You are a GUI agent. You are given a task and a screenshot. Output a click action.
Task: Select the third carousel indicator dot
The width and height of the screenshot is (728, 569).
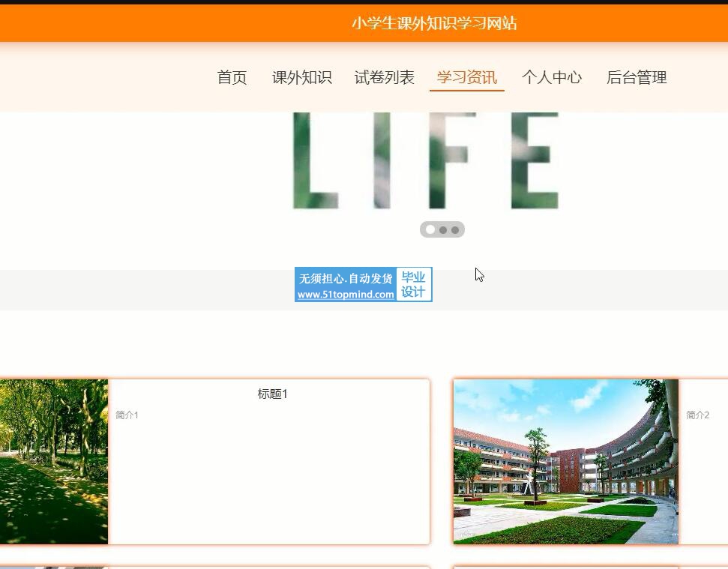click(x=455, y=229)
